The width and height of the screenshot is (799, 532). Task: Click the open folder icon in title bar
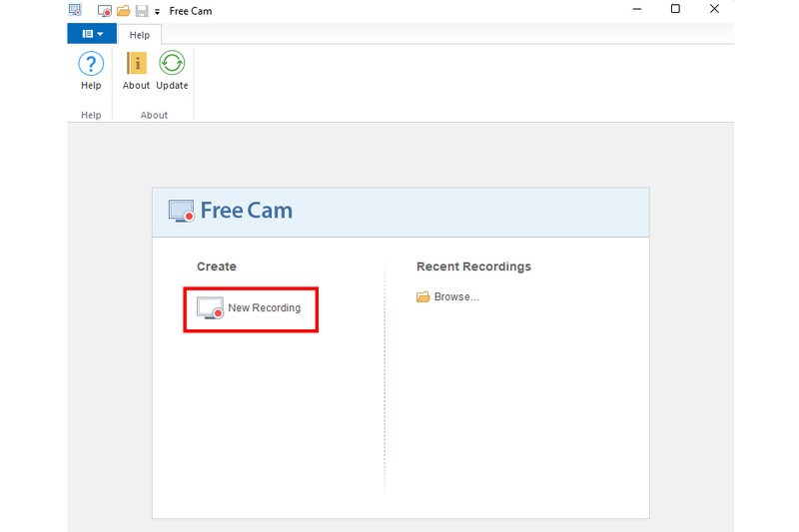click(124, 11)
